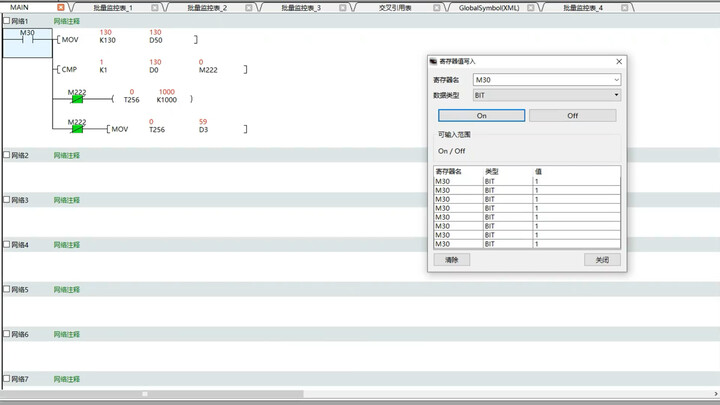
Task: Select the M30 contact in network 1
Action: (x=27, y=39)
